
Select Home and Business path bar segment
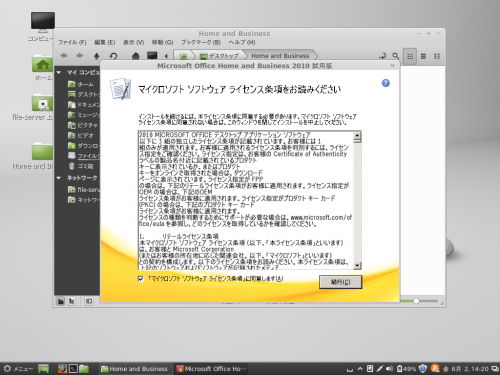(280, 56)
